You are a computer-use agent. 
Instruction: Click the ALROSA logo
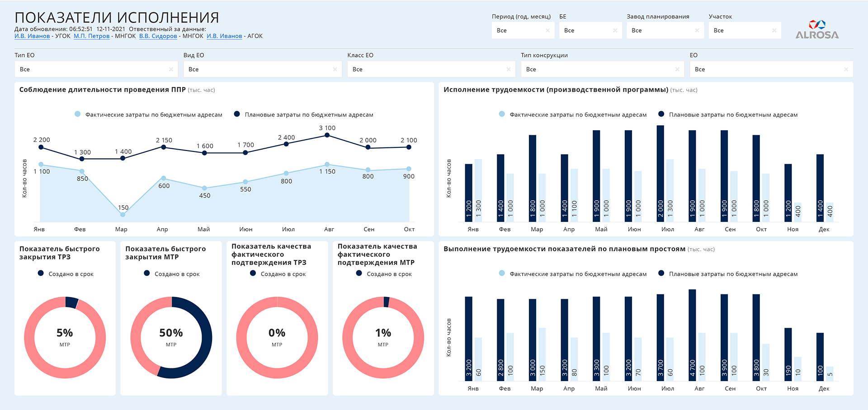click(x=817, y=29)
